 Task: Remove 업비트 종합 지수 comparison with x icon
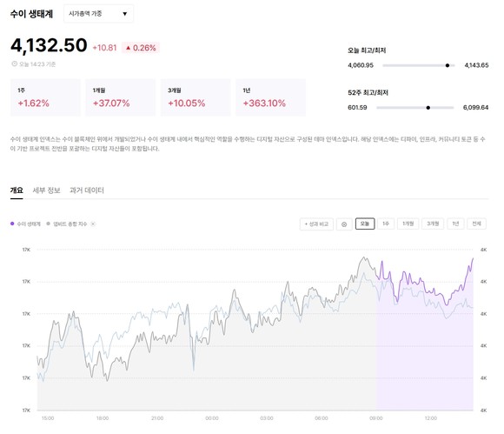click(93, 224)
